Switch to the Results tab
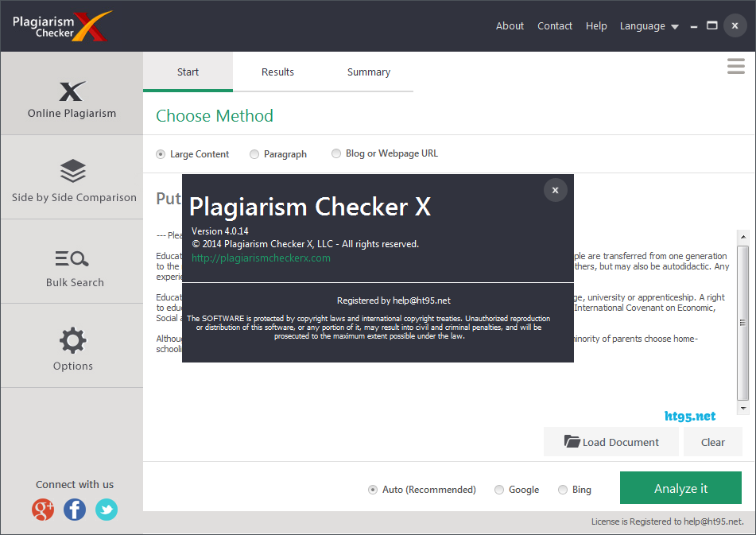 pos(277,72)
